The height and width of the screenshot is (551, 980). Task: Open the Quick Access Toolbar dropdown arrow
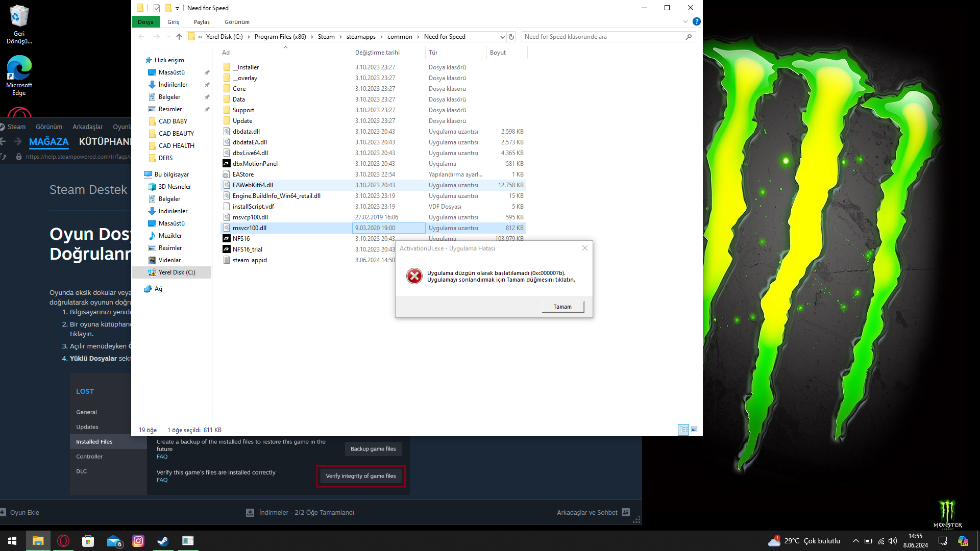pyautogui.click(x=177, y=8)
